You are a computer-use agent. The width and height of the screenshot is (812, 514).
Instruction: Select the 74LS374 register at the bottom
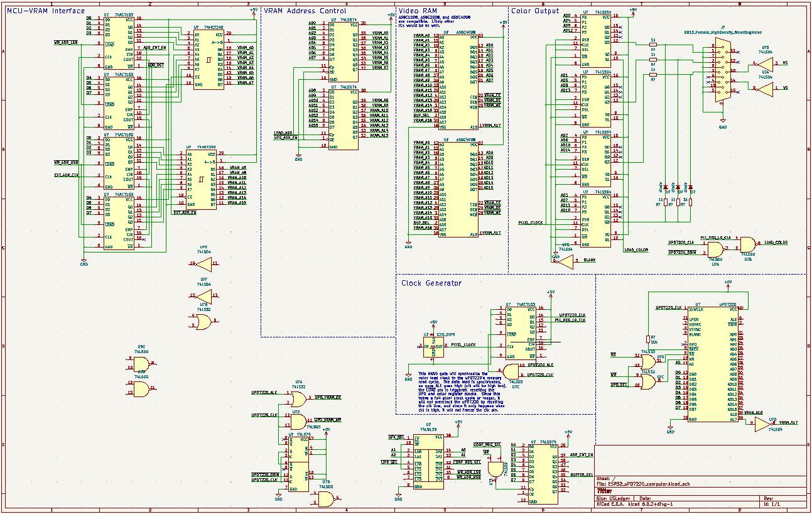tap(543, 473)
